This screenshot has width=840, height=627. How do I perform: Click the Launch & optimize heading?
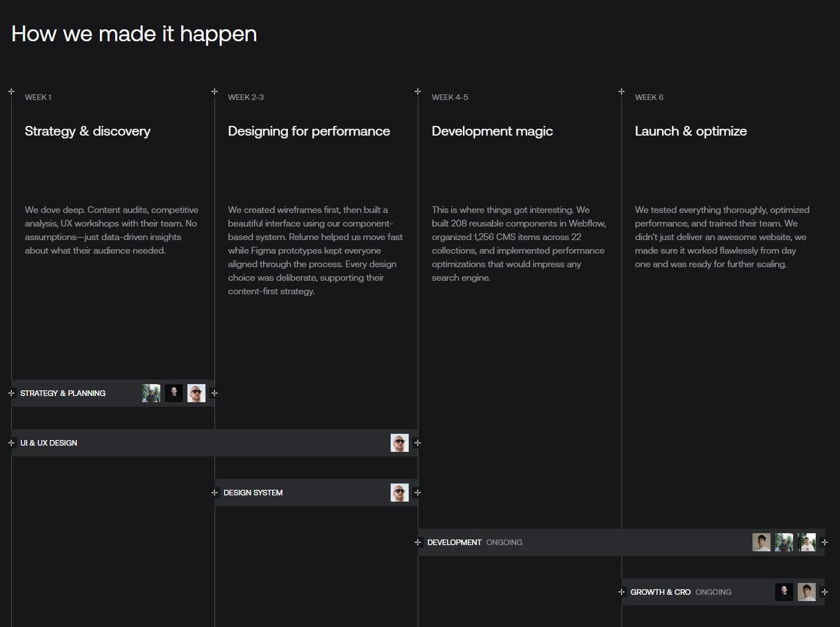click(x=691, y=131)
